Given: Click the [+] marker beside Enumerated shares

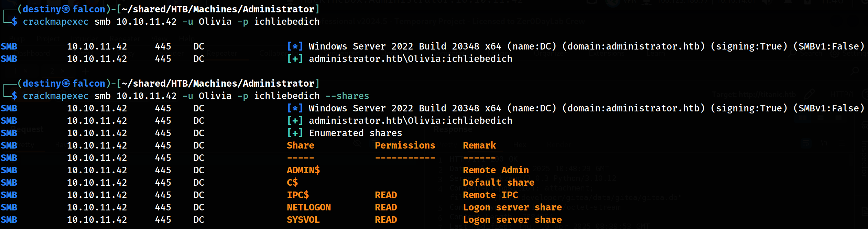Looking at the screenshot, I should [x=295, y=133].
